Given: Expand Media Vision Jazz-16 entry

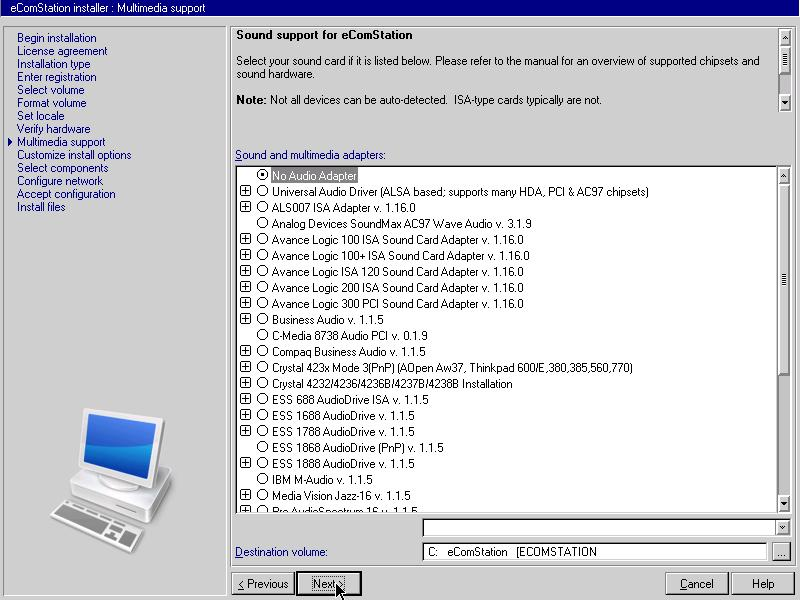Looking at the screenshot, I should click(x=245, y=495).
